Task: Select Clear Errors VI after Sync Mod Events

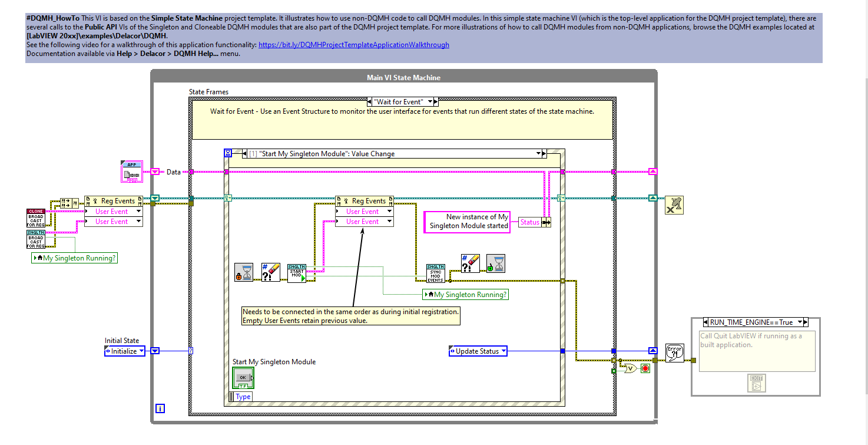Action: click(470, 264)
